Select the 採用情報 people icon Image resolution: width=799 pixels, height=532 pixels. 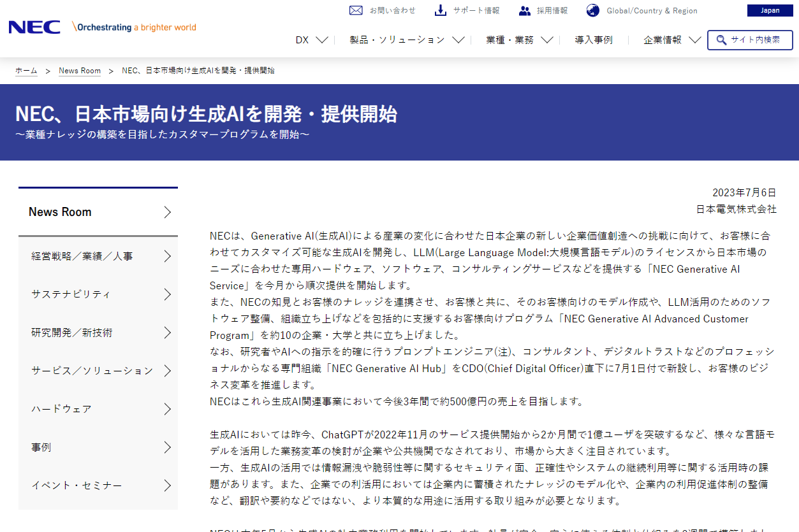[x=524, y=10]
